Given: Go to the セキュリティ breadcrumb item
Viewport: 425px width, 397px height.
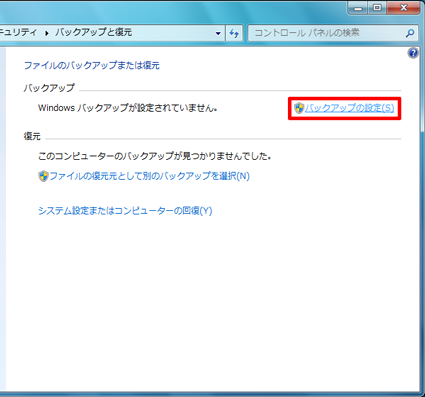Looking at the screenshot, I should pos(18,32).
